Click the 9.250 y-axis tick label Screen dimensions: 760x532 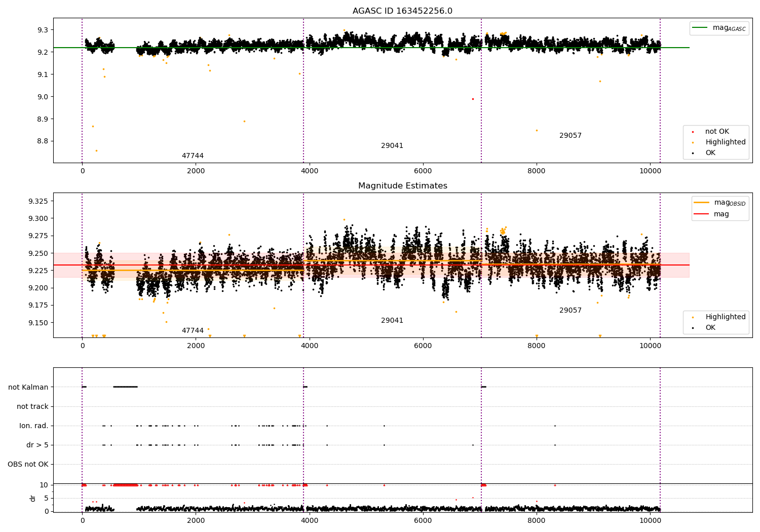pyautogui.click(x=39, y=253)
